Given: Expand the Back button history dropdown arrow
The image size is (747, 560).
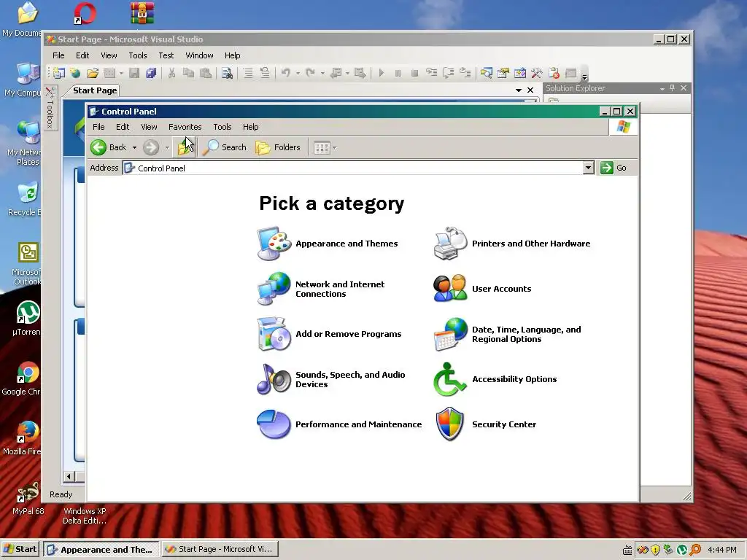Looking at the screenshot, I should [x=135, y=147].
